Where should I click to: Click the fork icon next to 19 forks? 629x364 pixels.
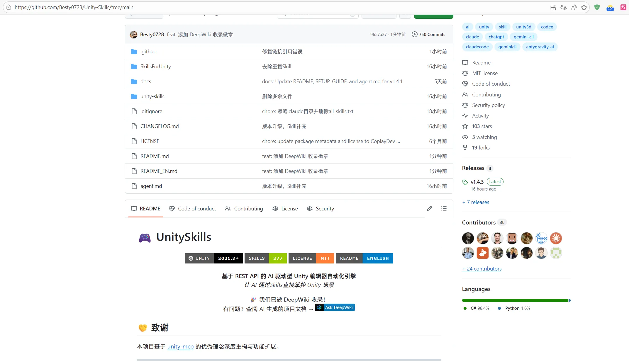pyautogui.click(x=465, y=147)
